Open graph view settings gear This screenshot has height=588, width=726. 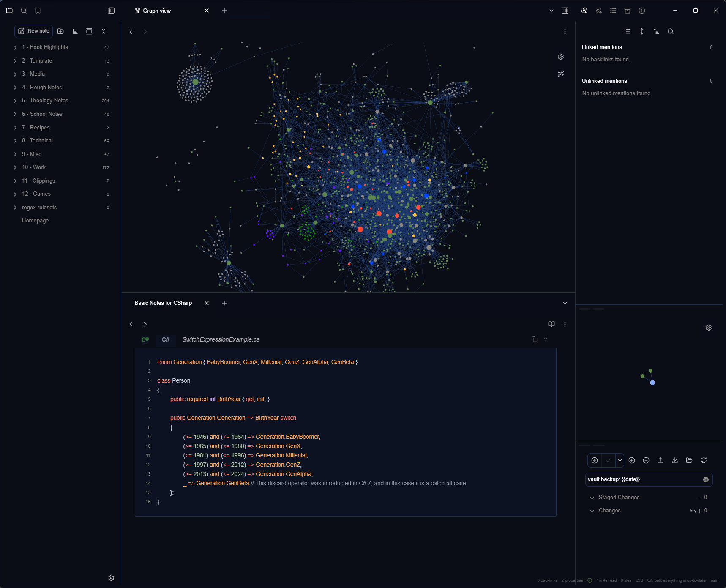561,57
